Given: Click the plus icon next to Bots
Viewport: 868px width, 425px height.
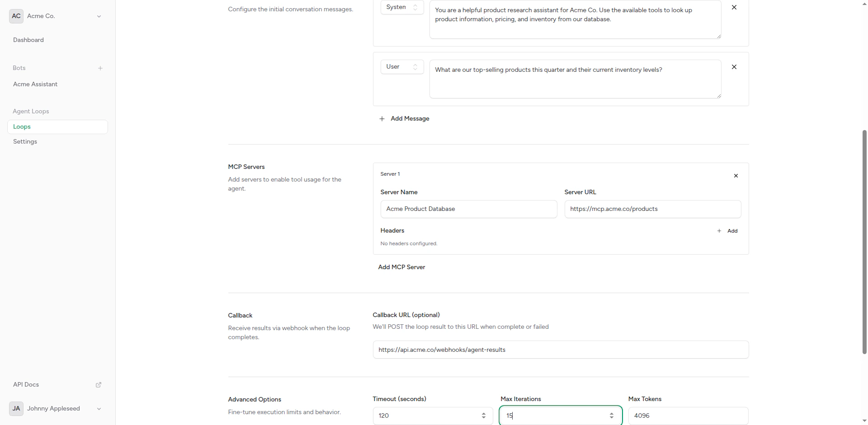Looking at the screenshot, I should coord(100,68).
